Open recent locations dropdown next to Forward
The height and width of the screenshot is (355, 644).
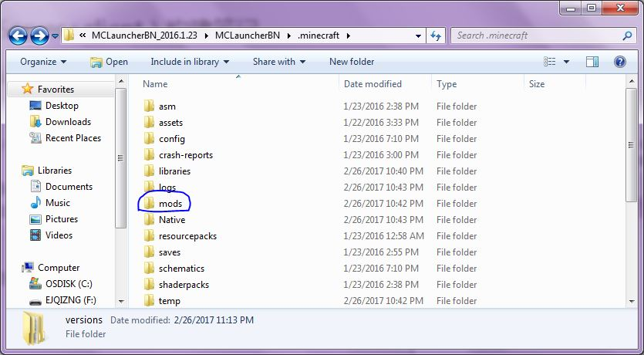point(56,36)
